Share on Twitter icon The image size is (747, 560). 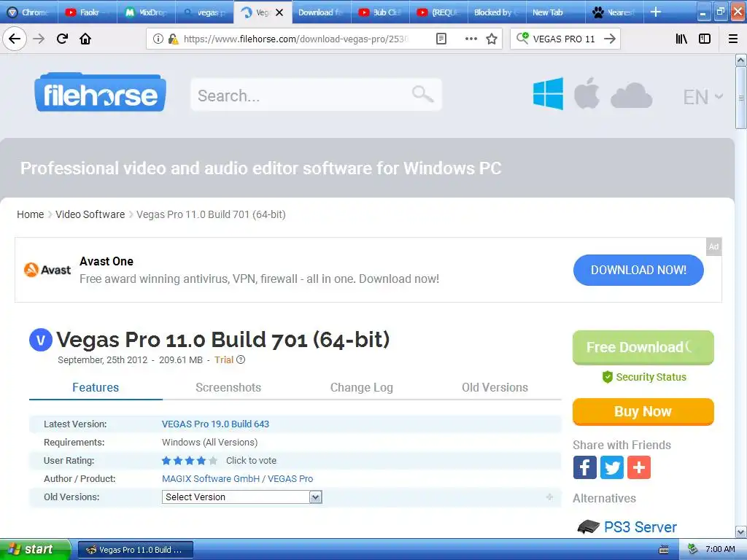point(612,467)
